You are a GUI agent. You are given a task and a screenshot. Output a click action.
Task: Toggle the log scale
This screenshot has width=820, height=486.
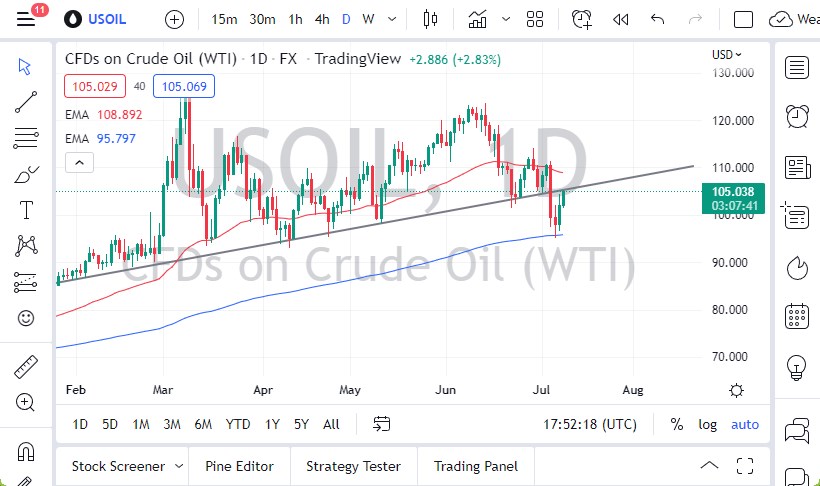point(708,424)
